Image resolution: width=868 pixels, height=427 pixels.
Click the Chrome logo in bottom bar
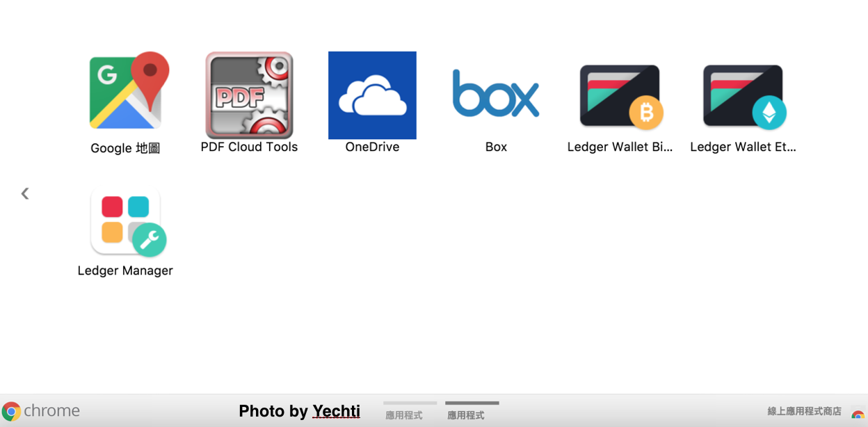click(11, 411)
